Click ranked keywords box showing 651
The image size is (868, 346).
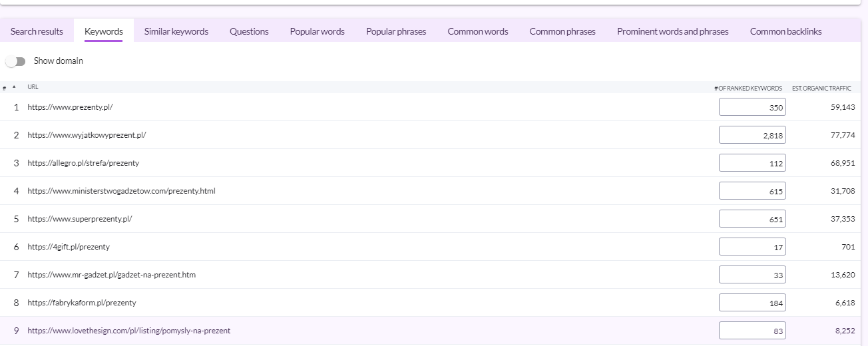[752, 219]
